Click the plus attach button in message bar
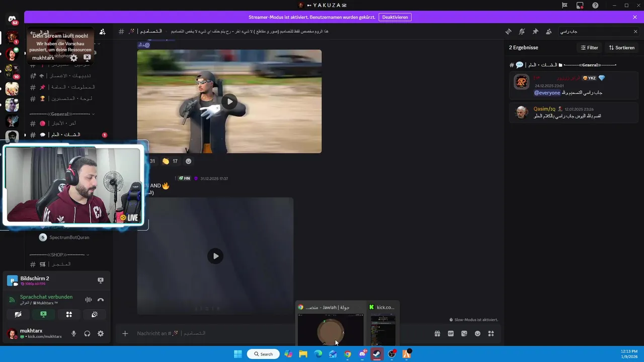The width and height of the screenshot is (644, 362). [125, 333]
